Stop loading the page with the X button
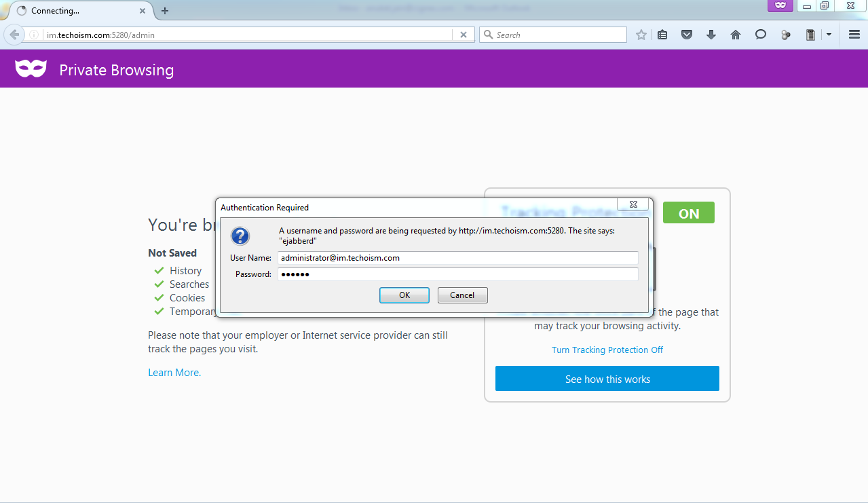 coord(464,35)
